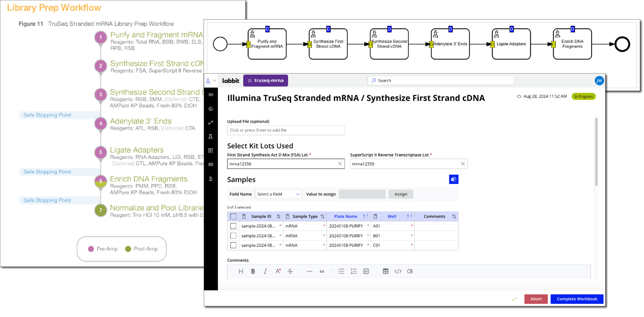Toggle bold in Comments editor
644x317 pixels.
pyautogui.click(x=253, y=271)
